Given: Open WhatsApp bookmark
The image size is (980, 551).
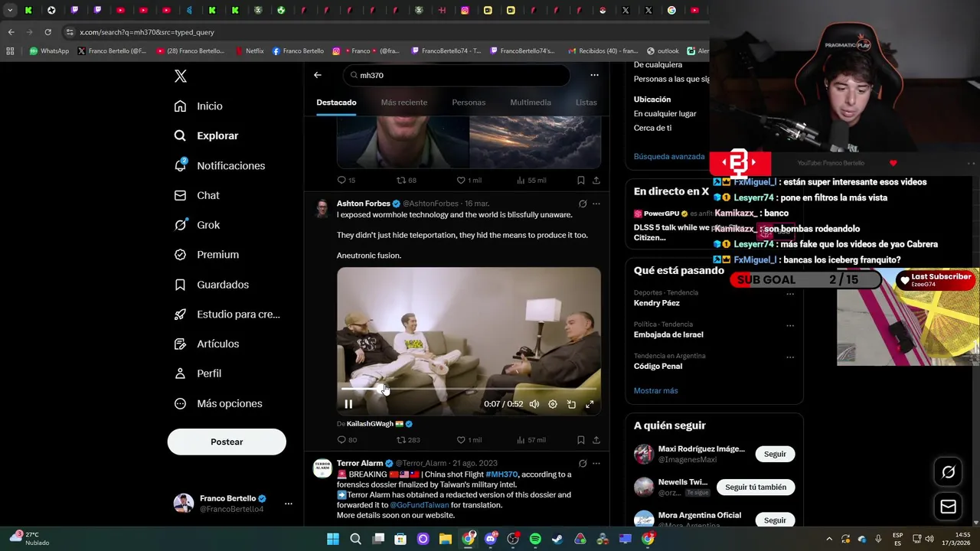Looking at the screenshot, I should click(49, 51).
